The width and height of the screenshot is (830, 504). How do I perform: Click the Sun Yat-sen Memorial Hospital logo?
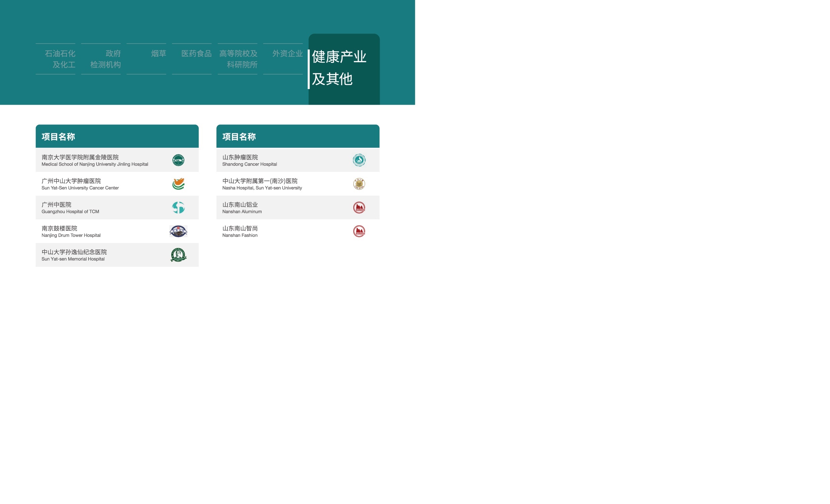tap(178, 255)
